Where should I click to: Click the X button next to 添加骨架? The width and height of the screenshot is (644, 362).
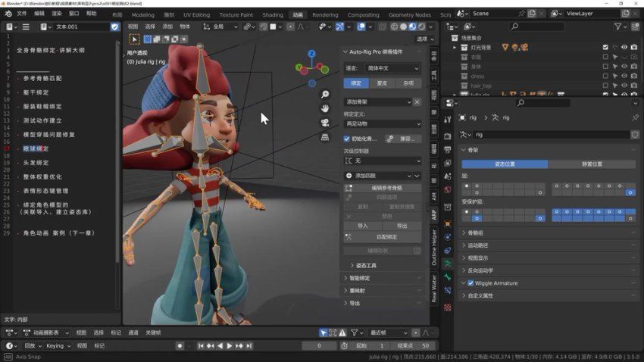[x=417, y=101]
